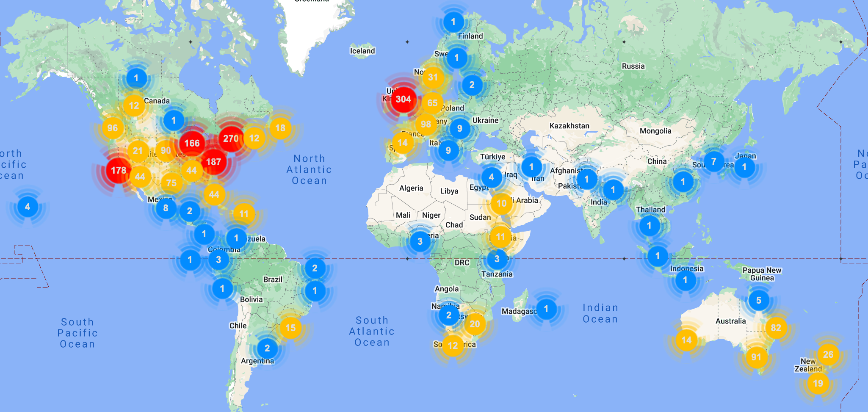This screenshot has width=868, height=412.
Task: Select the red 178 cluster on US west coast
Action: click(x=118, y=170)
